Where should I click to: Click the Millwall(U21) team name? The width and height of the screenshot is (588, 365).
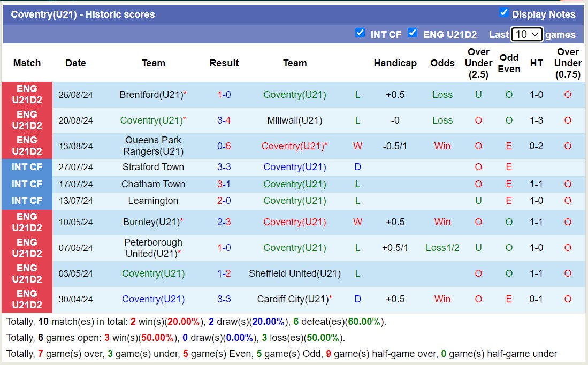[295, 120]
